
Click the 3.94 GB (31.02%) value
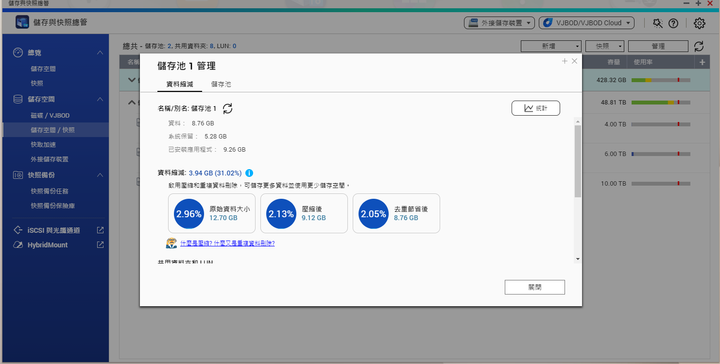click(215, 173)
